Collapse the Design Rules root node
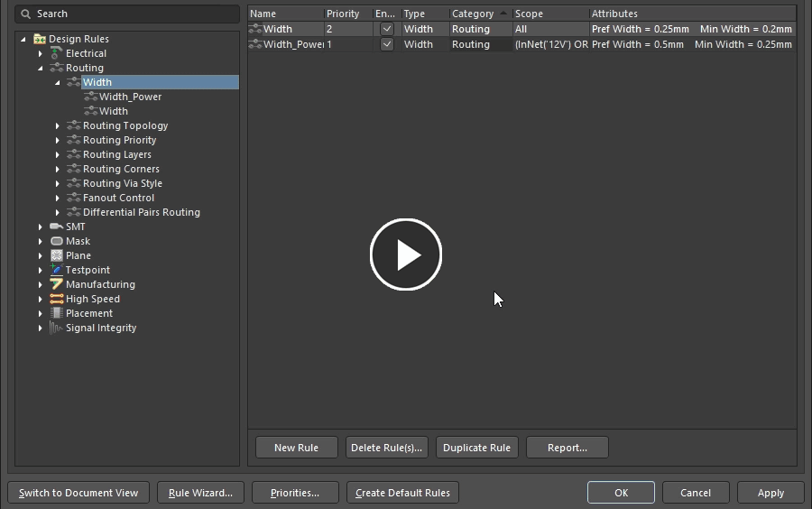 point(23,39)
